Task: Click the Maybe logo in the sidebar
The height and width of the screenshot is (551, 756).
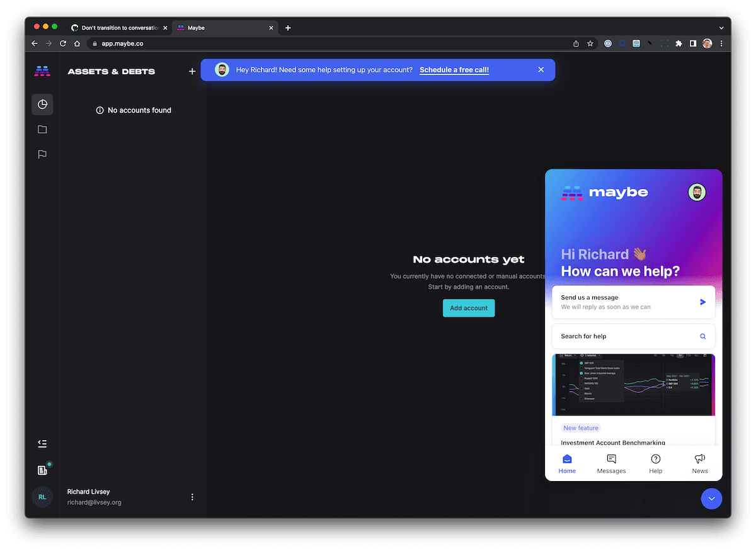Action: tap(42, 71)
